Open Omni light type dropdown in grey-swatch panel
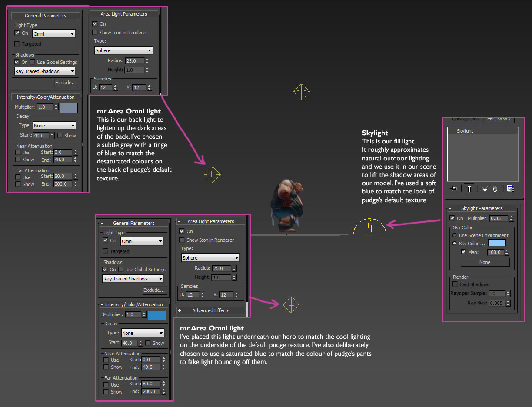 click(x=54, y=33)
